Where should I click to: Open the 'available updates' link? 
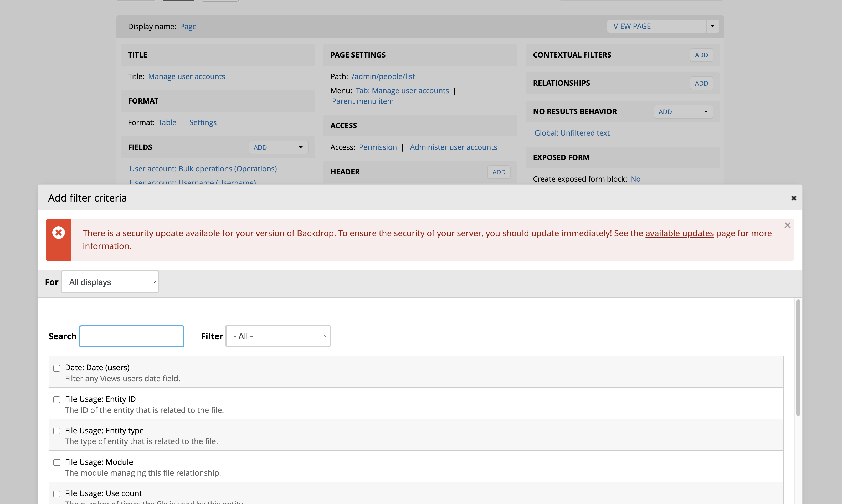[x=679, y=233]
